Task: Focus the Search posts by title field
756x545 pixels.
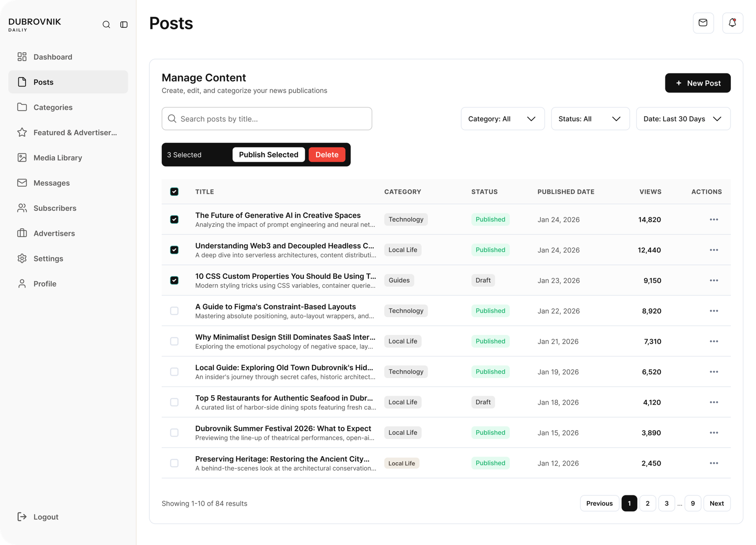Action: coord(266,119)
